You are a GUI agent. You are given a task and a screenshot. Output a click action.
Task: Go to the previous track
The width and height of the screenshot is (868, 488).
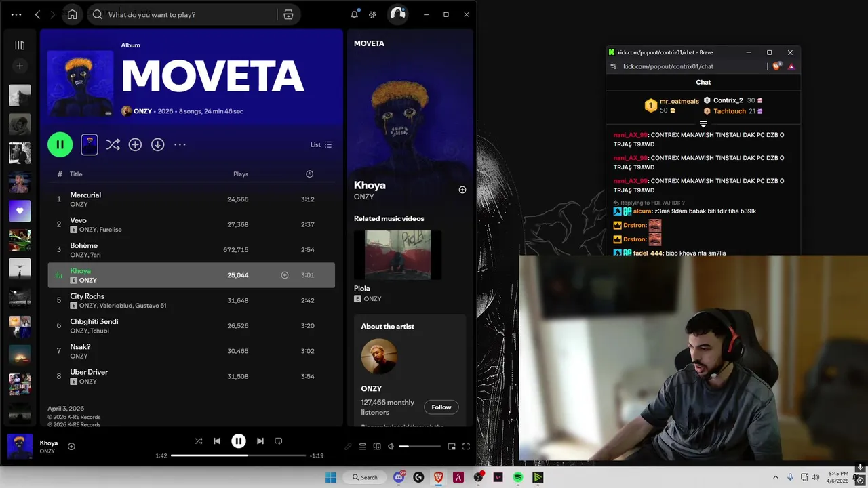pos(217,441)
